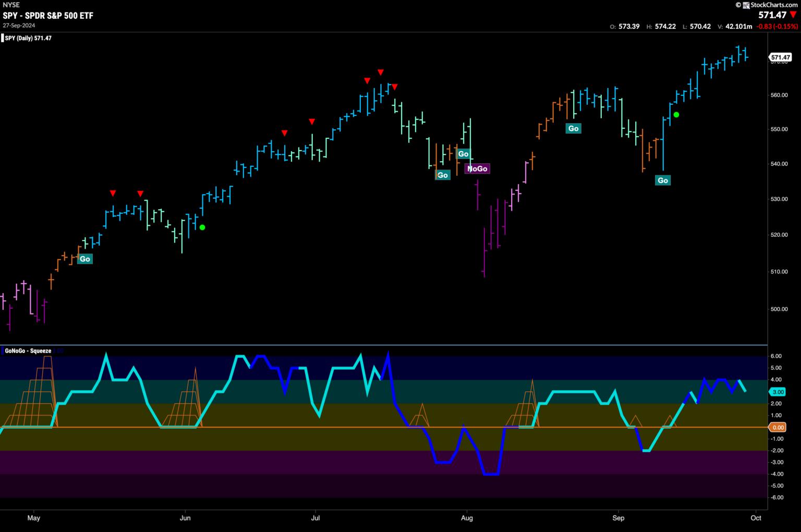Click the May label on the time axis
The image size is (801, 532).
click(33, 518)
